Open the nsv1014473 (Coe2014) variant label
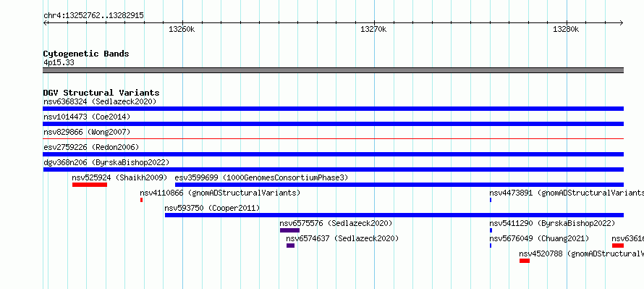The image size is (644, 289). (87, 117)
